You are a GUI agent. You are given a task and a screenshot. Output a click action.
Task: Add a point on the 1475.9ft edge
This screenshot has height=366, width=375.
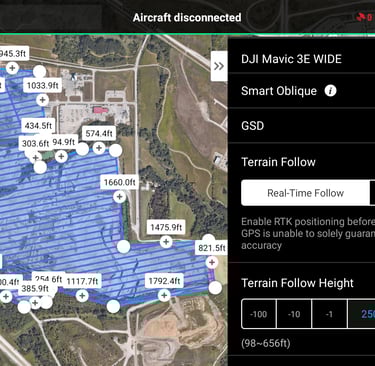click(x=166, y=242)
